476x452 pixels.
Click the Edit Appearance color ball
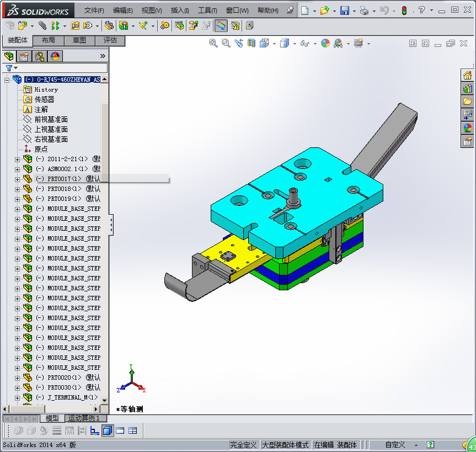click(325, 44)
